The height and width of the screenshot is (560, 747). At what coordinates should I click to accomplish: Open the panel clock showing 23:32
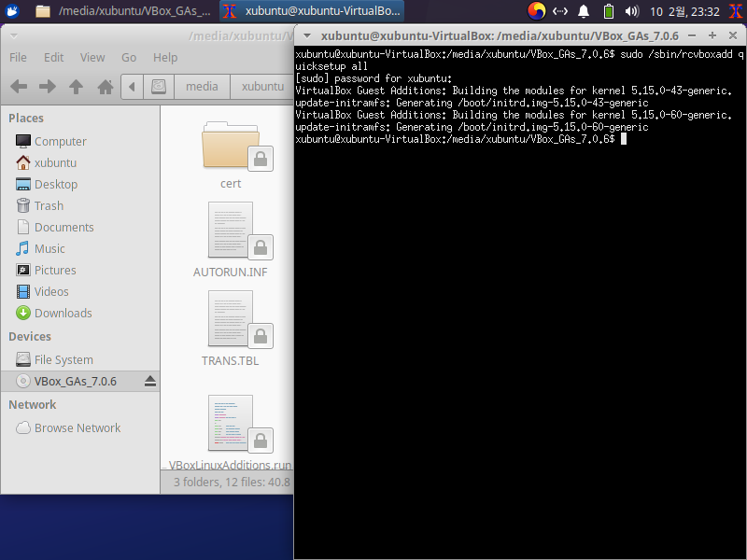(684, 11)
